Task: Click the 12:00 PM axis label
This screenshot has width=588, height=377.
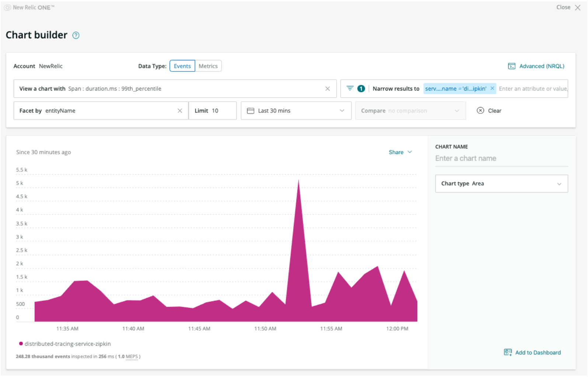Action: [x=397, y=328]
